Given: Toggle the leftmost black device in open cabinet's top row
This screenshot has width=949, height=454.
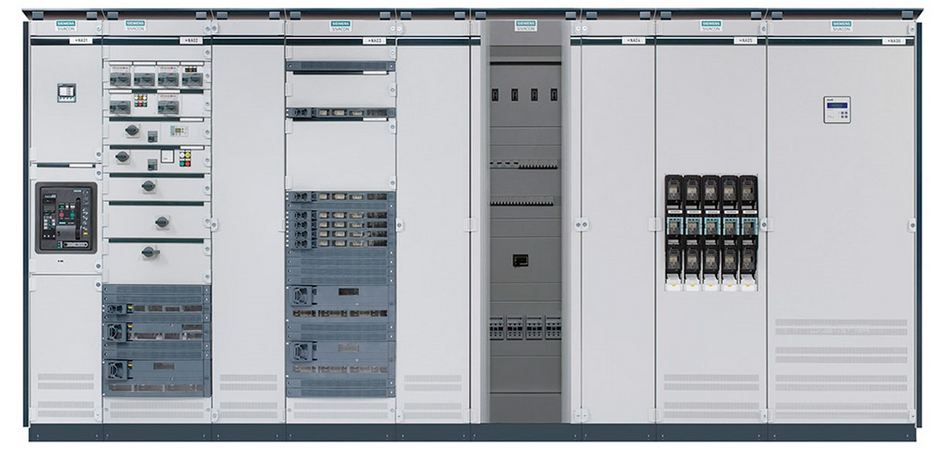Looking at the screenshot, I should tap(495, 94).
